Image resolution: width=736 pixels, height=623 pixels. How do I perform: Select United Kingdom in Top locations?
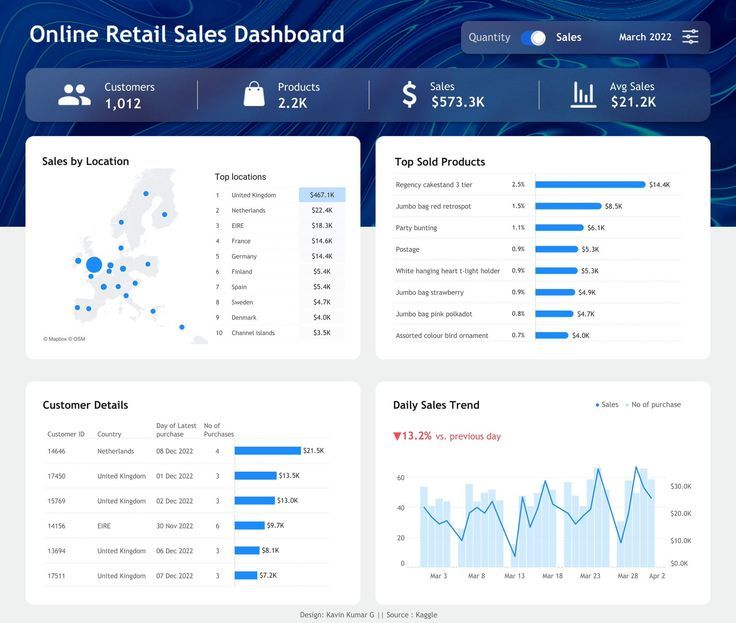click(254, 195)
